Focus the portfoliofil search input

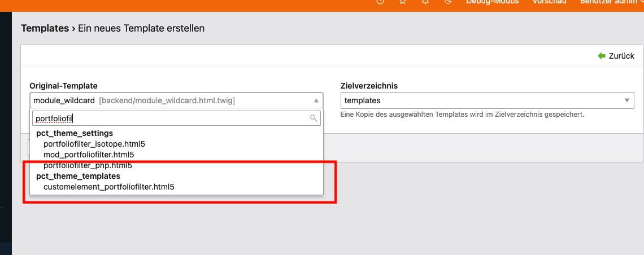click(169, 118)
